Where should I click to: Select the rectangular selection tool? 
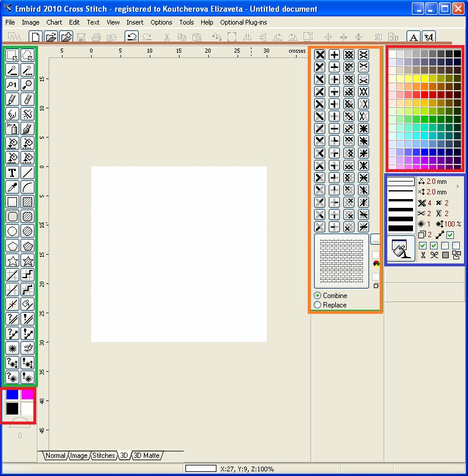12,56
